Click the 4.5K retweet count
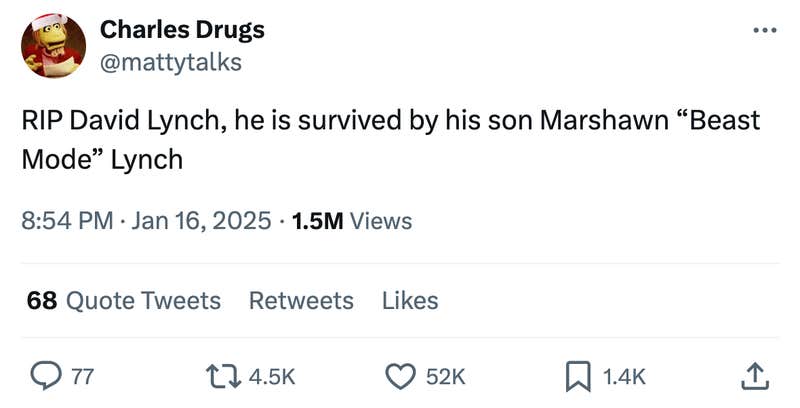 coord(272,377)
